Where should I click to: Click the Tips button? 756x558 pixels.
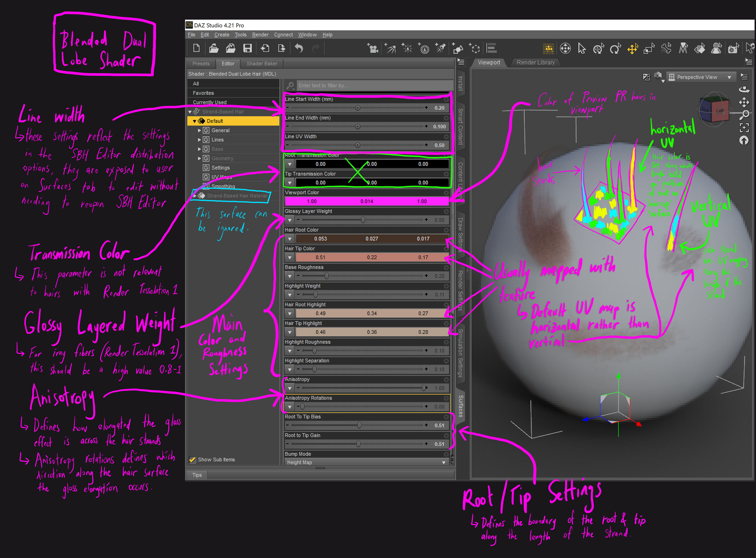click(197, 475)
